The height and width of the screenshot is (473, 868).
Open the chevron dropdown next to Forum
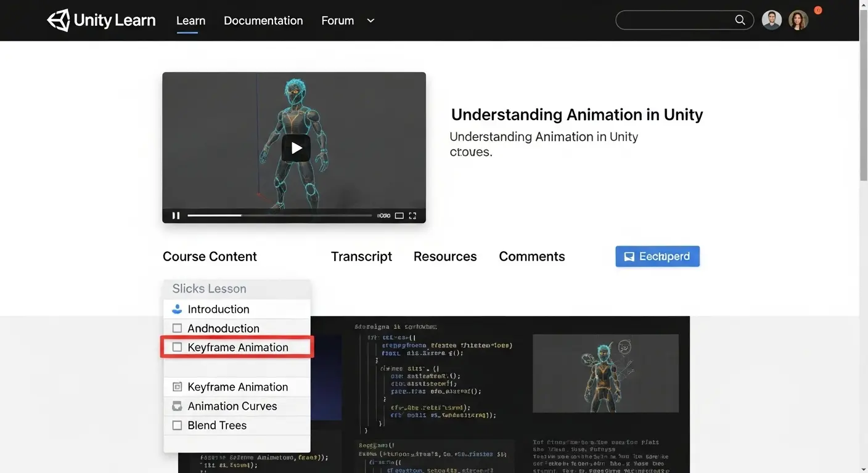(370, 20)
